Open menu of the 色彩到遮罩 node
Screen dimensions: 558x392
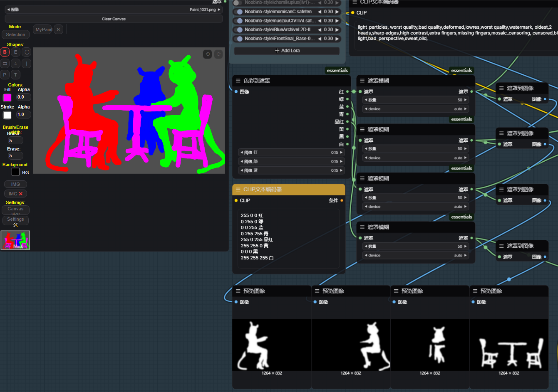[238, 81]
